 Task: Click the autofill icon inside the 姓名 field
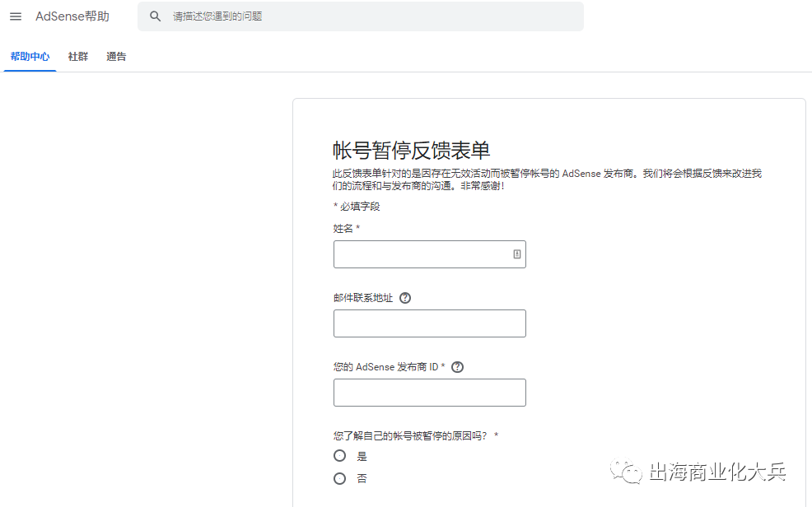pos(516,254)
